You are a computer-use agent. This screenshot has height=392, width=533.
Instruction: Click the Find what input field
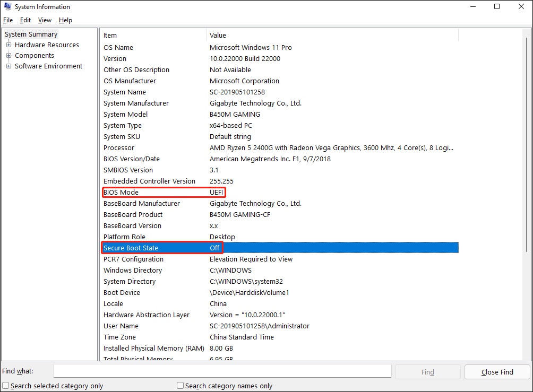point(222,371)
